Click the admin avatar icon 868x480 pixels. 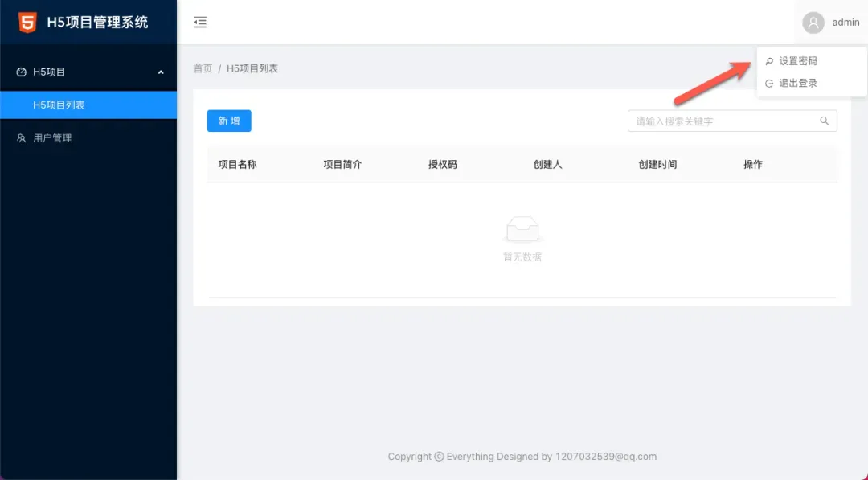pos(813,23)
